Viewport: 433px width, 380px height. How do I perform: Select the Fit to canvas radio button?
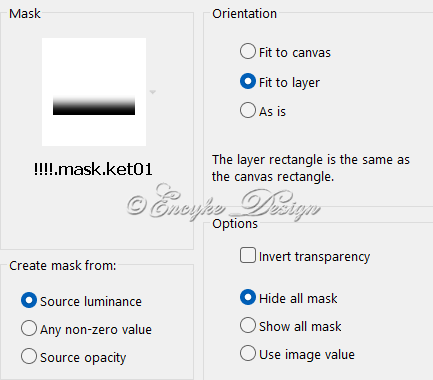[248, 51]
